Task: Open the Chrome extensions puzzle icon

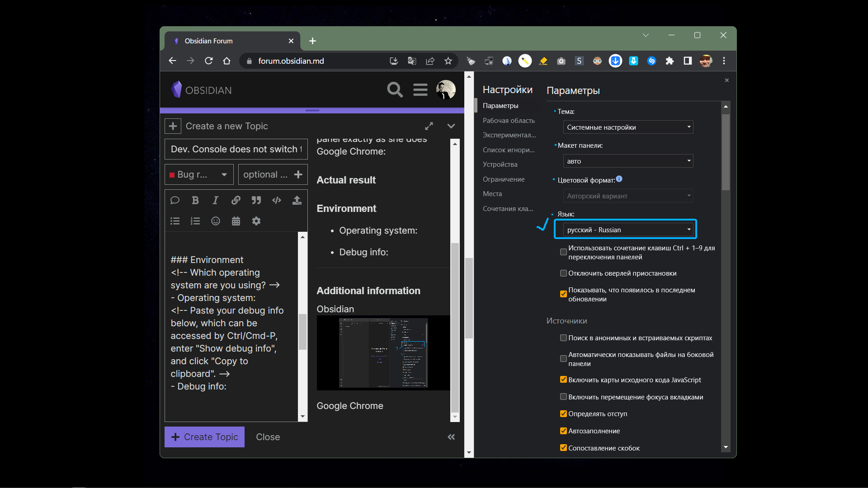Action: [x=670, y=61]
